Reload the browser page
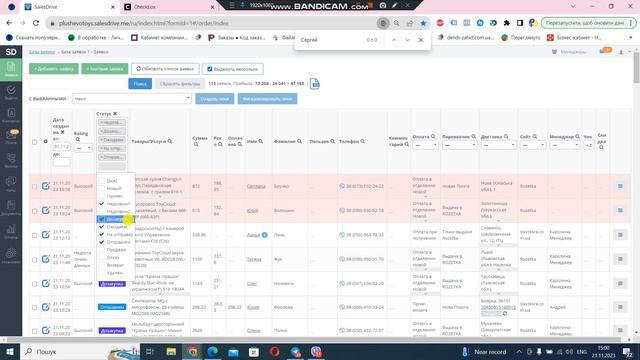Viewport: 640px width, 360px height. pos(36,23)
